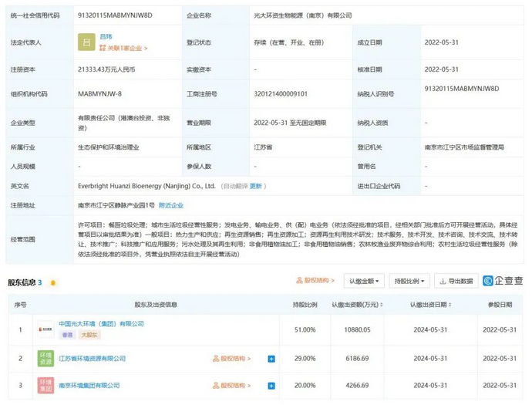This screenshot has height=405, width=532.
Task: Open 股权结构 for 江苏省环境资源有限公司
Action: [232, 359]
